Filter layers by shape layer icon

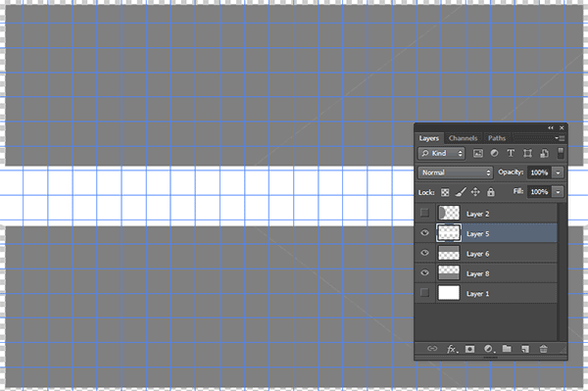click(x=527, y=153)
